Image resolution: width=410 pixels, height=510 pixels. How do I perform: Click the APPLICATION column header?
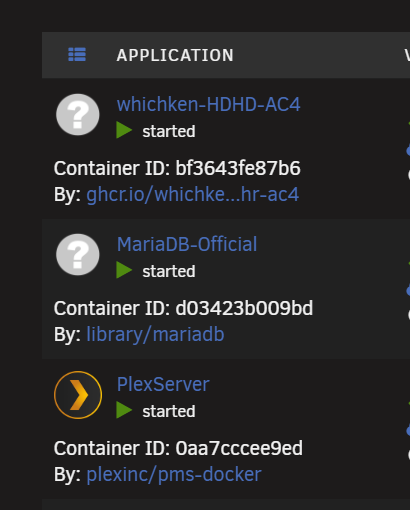point(175,55)
